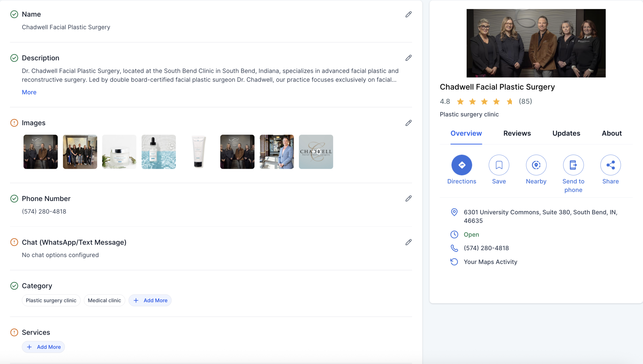Open the Updates tab

point(566,133)
